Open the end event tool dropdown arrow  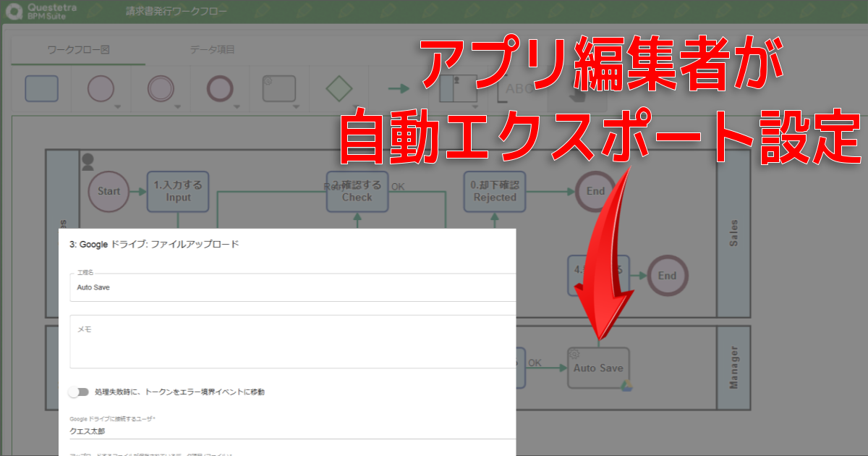(x=237, y=107)
